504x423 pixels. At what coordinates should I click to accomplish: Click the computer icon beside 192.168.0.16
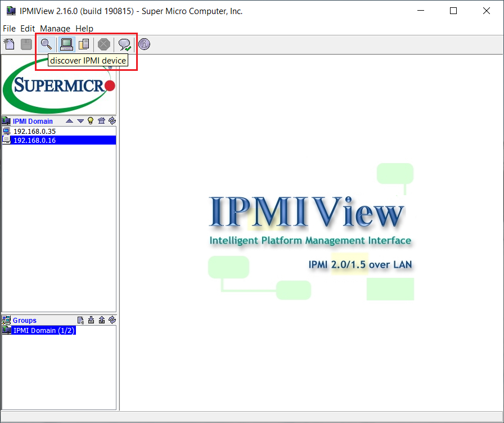(x=6, y=140)
